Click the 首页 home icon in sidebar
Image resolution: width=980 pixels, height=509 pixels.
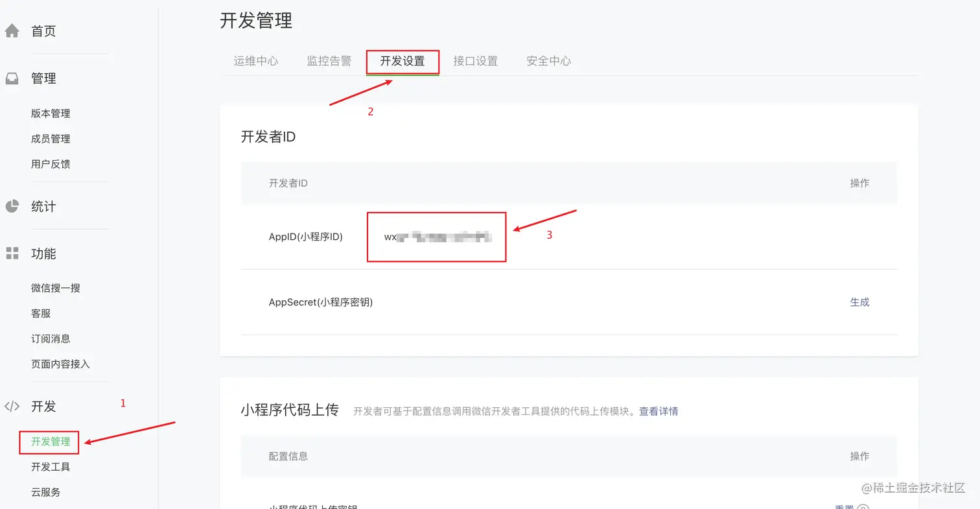pyautogui.click(x=12, y=30)
